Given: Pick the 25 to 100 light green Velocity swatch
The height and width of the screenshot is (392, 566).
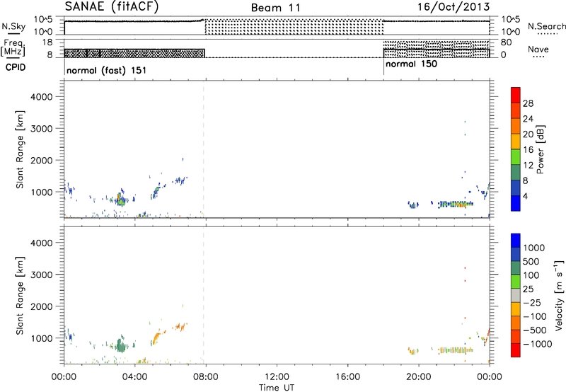Looking at the screenshot, I should (516, 282).
